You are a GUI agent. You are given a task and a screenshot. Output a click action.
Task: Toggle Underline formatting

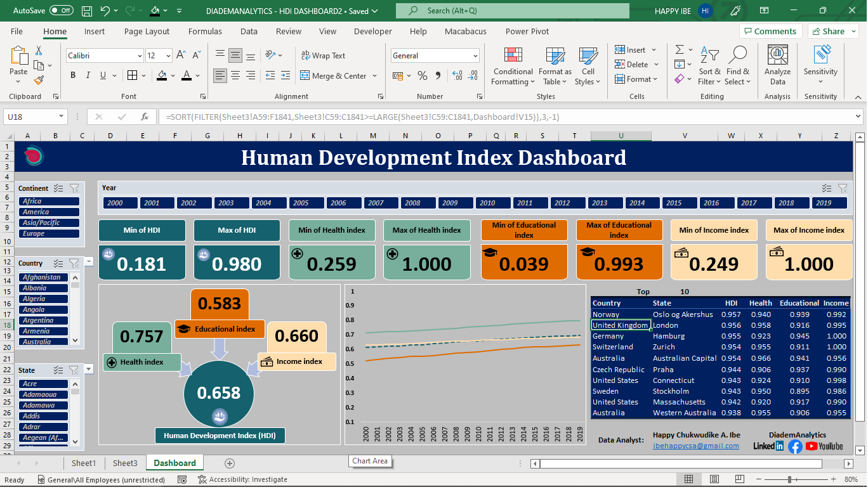103,75
